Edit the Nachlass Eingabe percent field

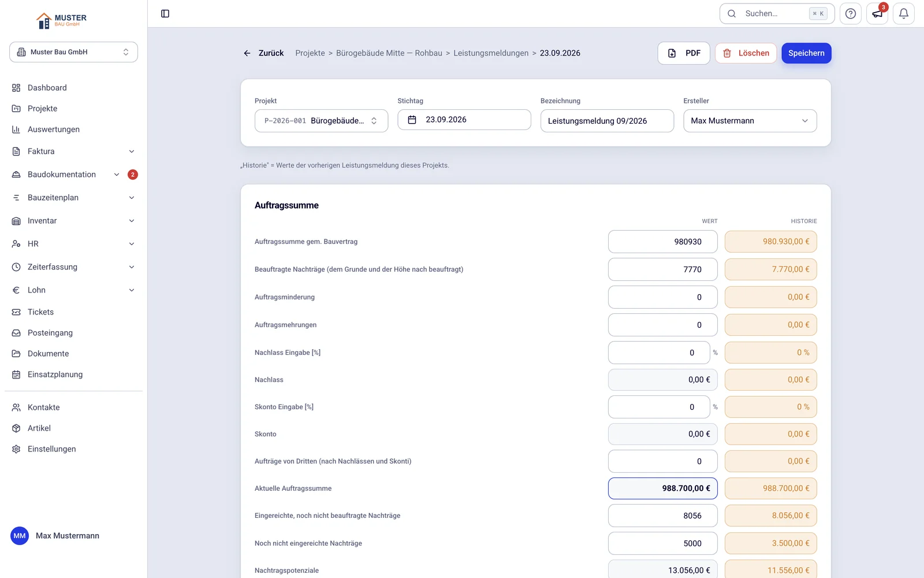click(x=659, y=353)
